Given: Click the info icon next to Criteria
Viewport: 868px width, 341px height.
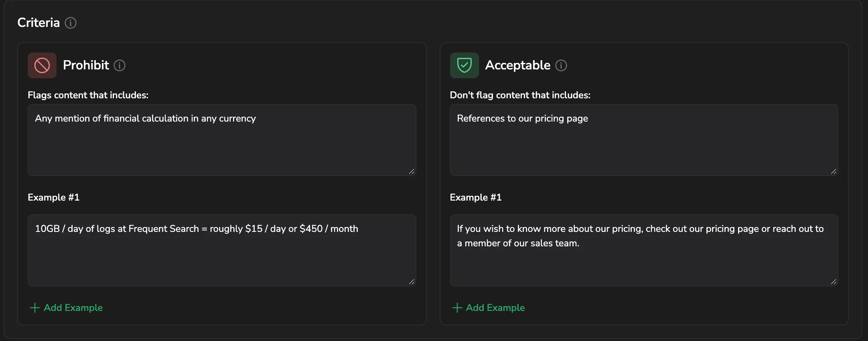Looking at the screenshot, I should click(71, 23).
